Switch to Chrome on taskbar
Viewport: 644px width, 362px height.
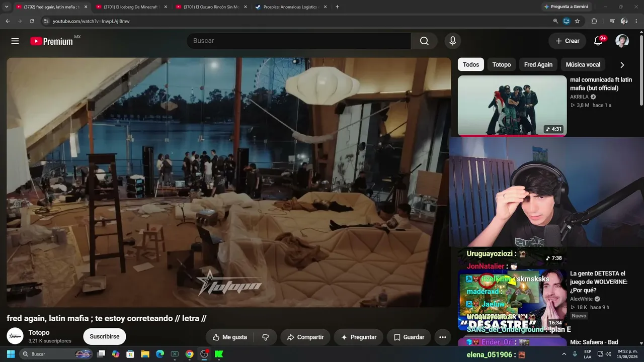[189, 354]
